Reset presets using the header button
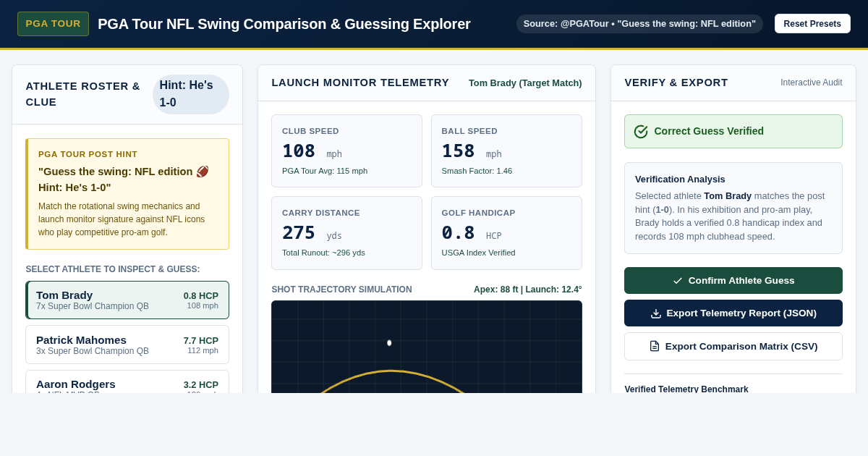The width and height of the screenshot is (868, 456). click(812, 24)
